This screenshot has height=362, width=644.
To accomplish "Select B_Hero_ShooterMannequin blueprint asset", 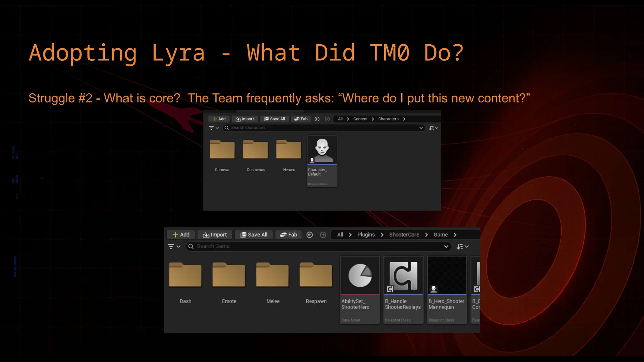I will [447, 290].
